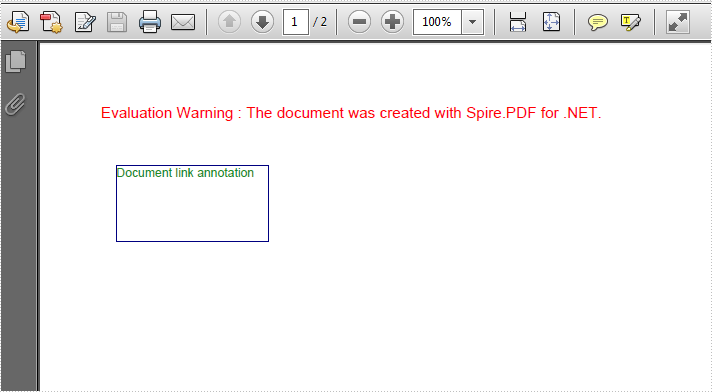
Task: Open the Page Thumbnails panel
Action: tap(16, 61)
